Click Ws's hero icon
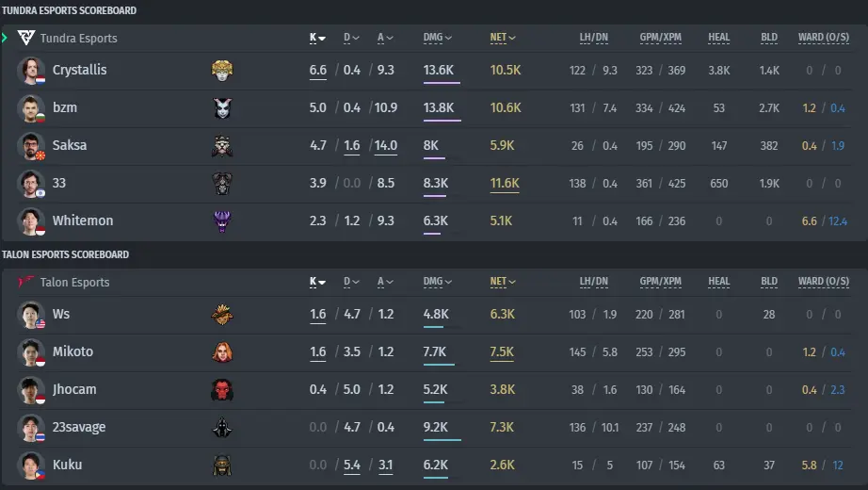This screenshot has height=490, width=868. [222, 315]
